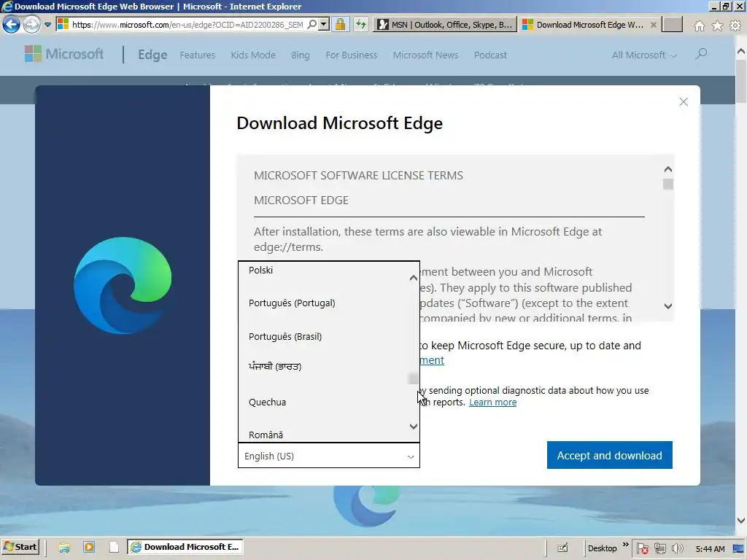Open the Desktop toolbar in taskbar
The image size is (747, 560).
point(602,548)
